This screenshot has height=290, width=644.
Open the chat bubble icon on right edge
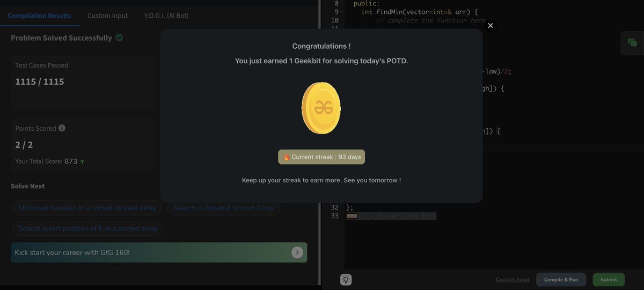coord(632,43)
